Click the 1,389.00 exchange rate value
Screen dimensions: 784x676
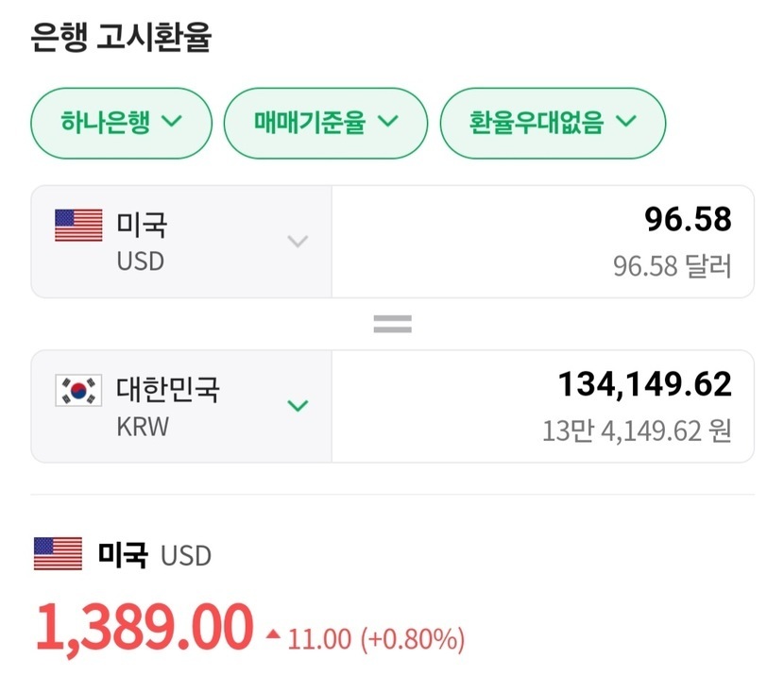tap(145, 628)
